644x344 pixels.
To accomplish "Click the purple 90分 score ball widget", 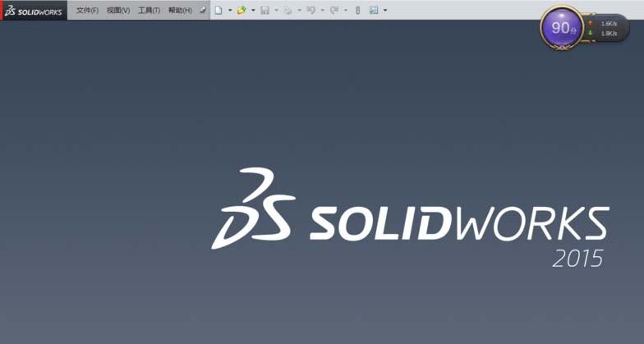I will tap(563, 28).
